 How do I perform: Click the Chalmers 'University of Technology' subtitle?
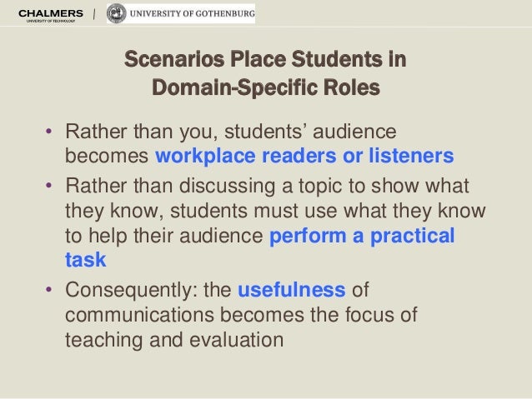[51, 21]
